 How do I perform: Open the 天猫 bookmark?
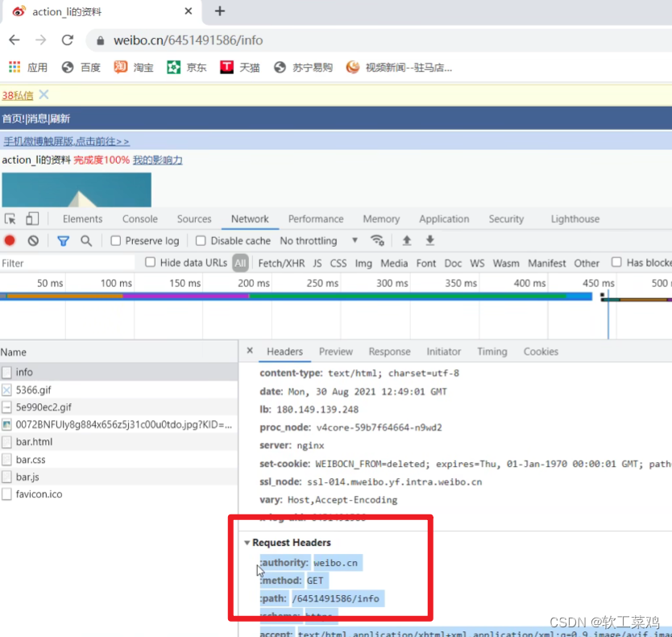pyautogui.click(x=240, y=68)
